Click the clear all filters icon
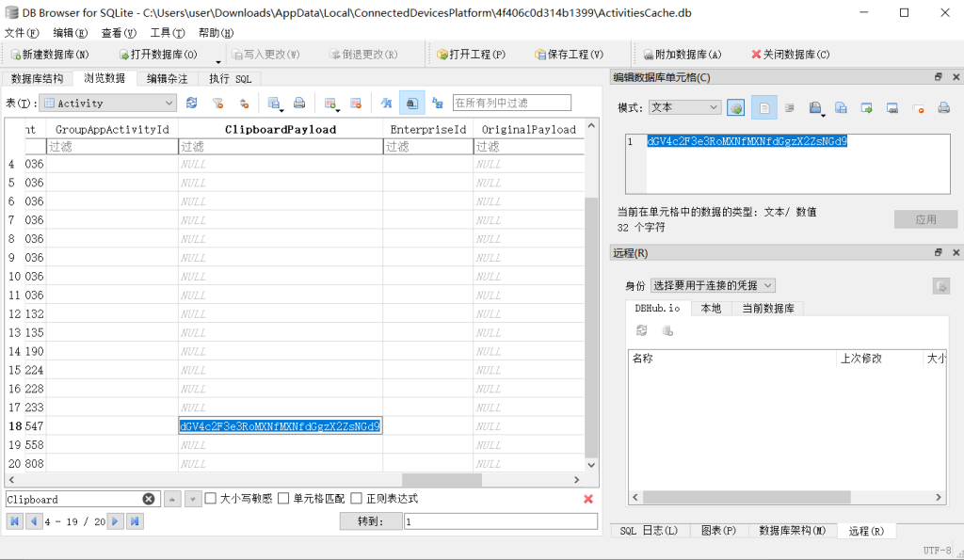This screenshot has width=964, height=560. click(218, 103)
